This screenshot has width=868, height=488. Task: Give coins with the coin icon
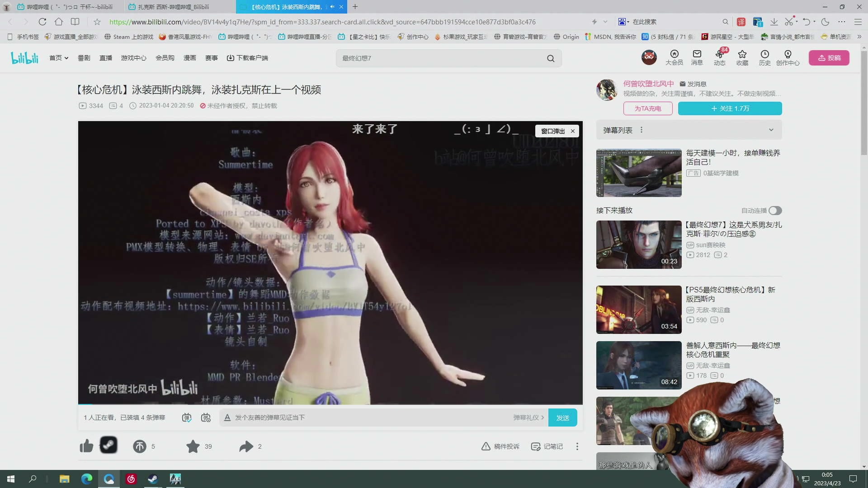[x=139, y=446]
